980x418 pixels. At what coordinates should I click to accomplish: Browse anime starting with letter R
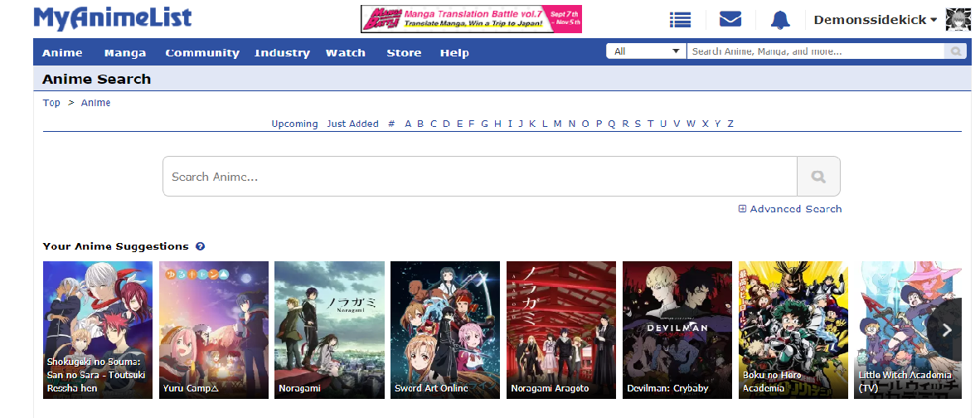click(625, 124)
